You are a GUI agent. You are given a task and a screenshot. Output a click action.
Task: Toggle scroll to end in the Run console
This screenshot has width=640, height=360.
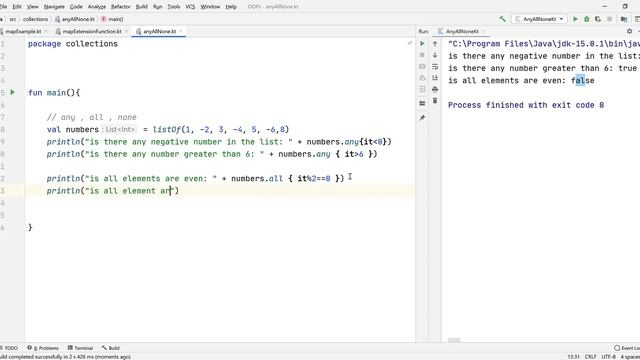point(435,78)
